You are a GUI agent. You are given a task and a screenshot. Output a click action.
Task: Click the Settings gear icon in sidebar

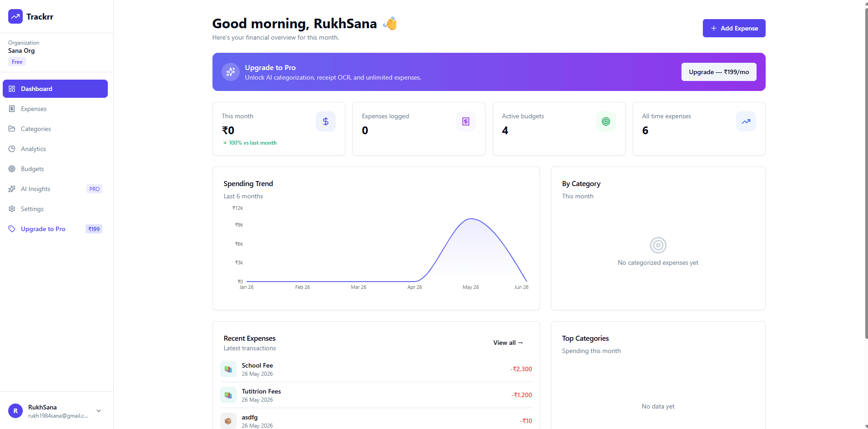(12, 209)
